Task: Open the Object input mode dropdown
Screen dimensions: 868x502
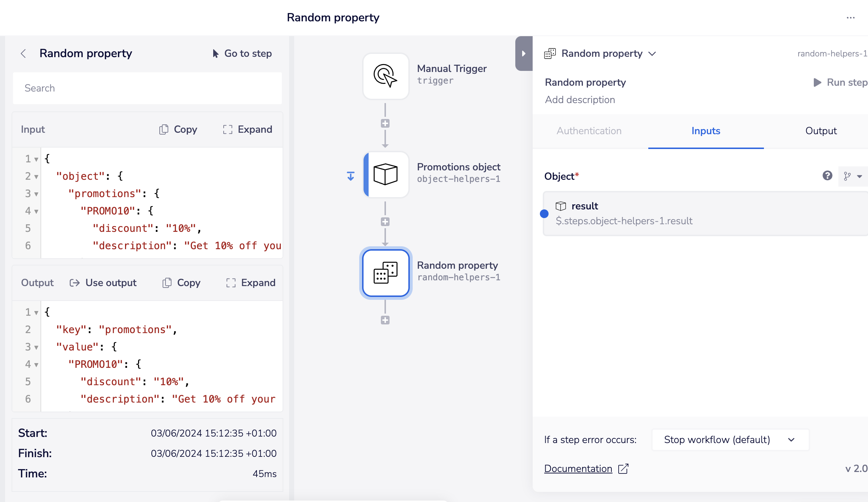Action: [x=853, y=176]
